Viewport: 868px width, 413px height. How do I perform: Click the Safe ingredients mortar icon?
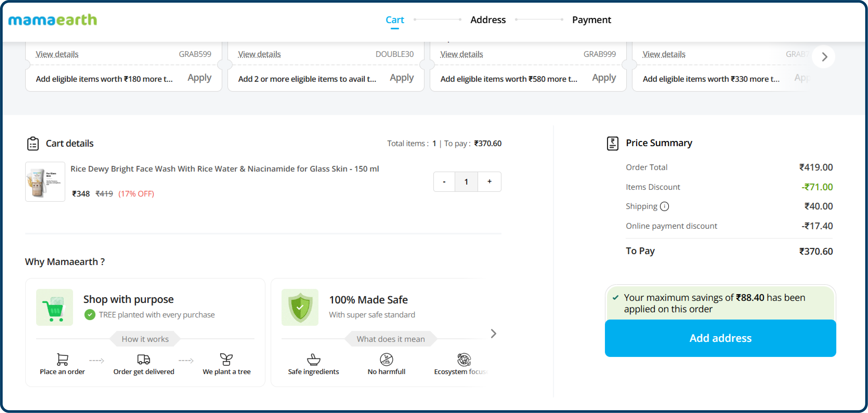[313, 360]
